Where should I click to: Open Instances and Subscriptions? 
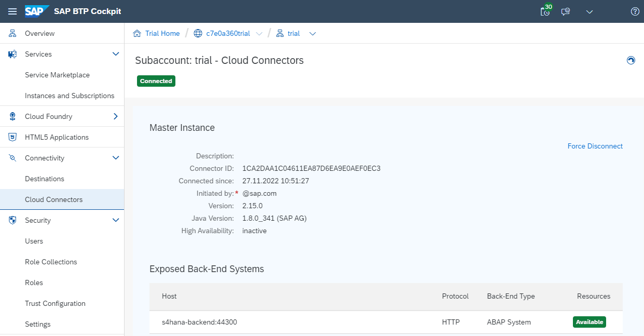click(x=70, y=96)
